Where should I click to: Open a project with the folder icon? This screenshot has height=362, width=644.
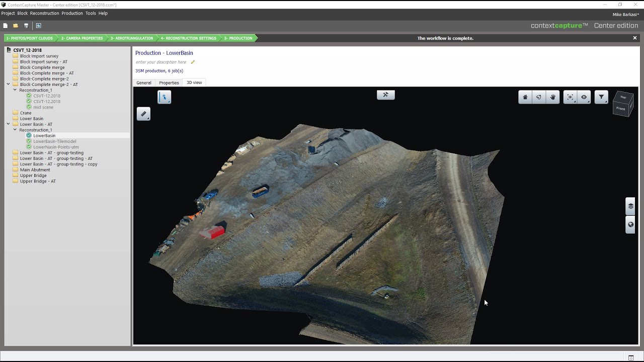[16, 26]
